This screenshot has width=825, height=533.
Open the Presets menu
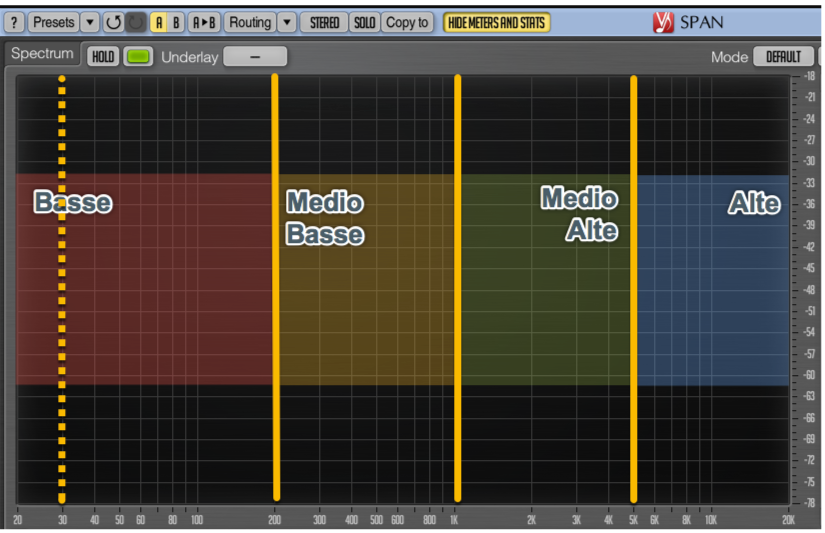coord(53,22)
